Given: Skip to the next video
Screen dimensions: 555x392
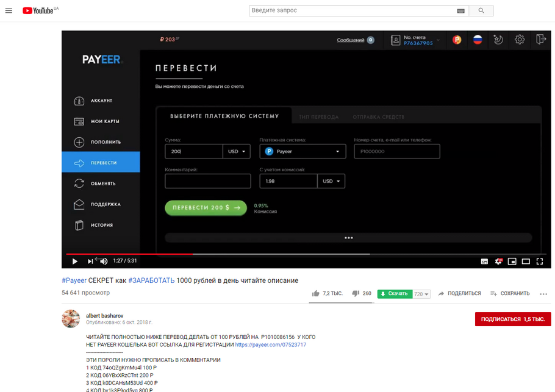Looking at the screenshot, I should click(90, 261).
